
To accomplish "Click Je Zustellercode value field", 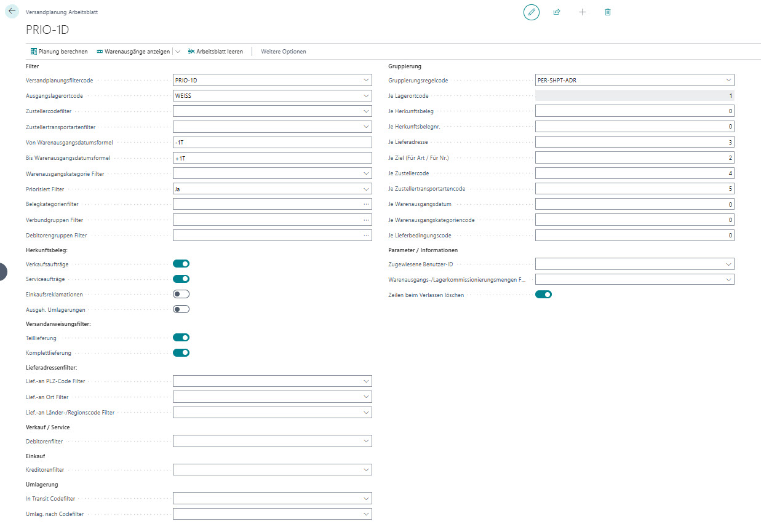I will [635, 173].
